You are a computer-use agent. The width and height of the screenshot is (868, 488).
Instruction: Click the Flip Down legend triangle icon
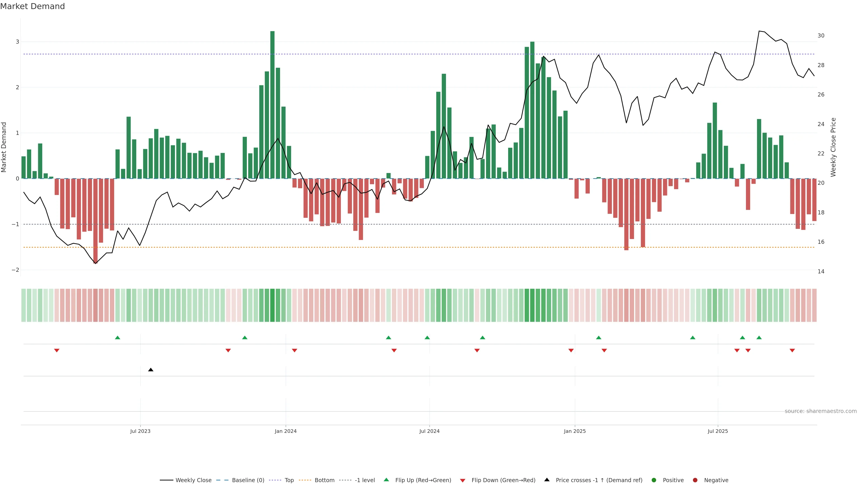click(x=463, y=480)
